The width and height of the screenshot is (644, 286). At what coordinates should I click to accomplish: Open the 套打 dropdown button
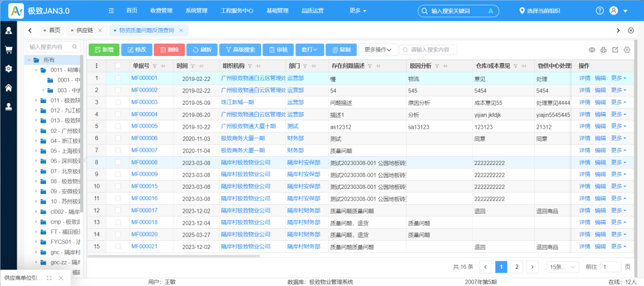(309, 49)
